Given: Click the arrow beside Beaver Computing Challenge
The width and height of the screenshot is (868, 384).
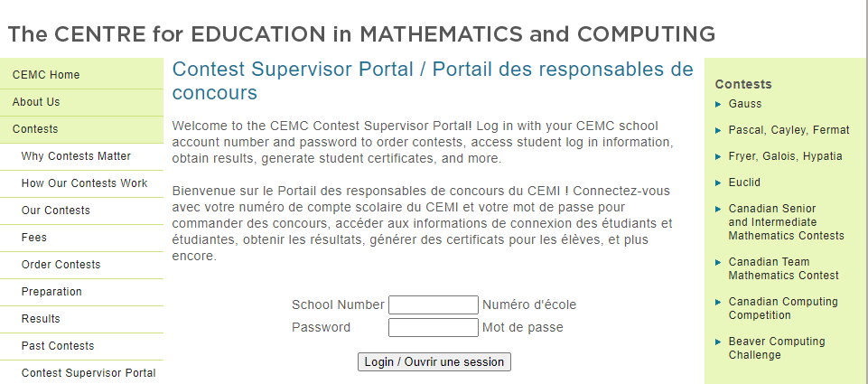Looking at the screenshot, I should coord(718,342).
